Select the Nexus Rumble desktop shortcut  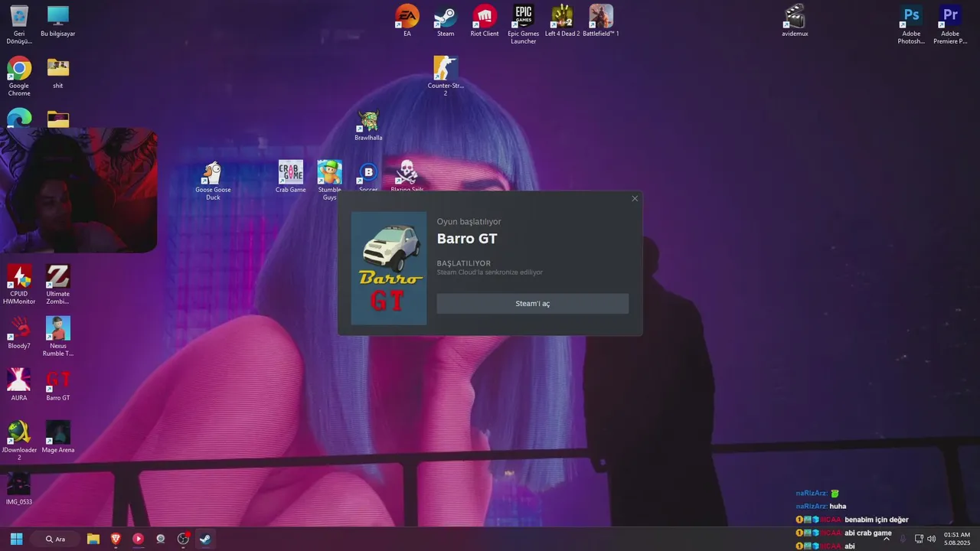click(58, 336)
